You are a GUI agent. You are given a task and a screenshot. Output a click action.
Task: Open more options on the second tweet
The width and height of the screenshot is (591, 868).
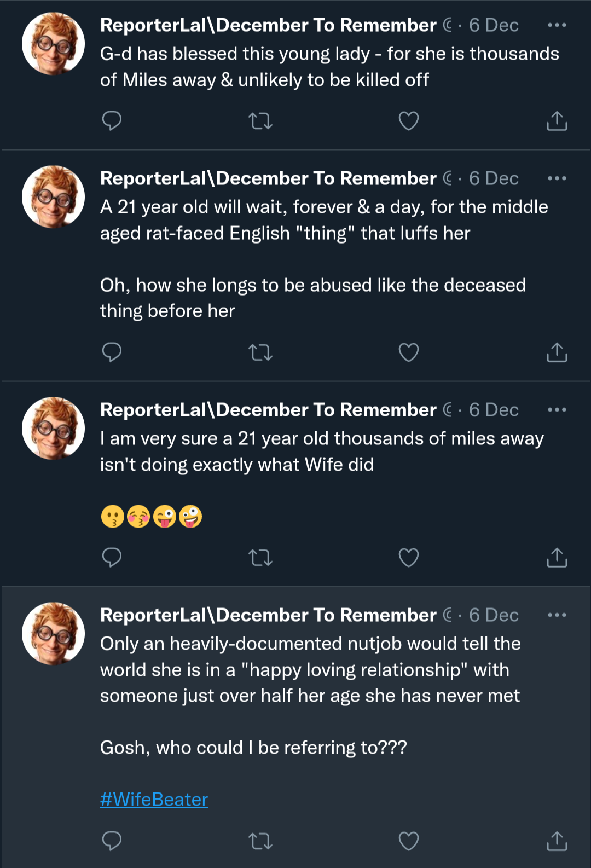pos(557,178)
